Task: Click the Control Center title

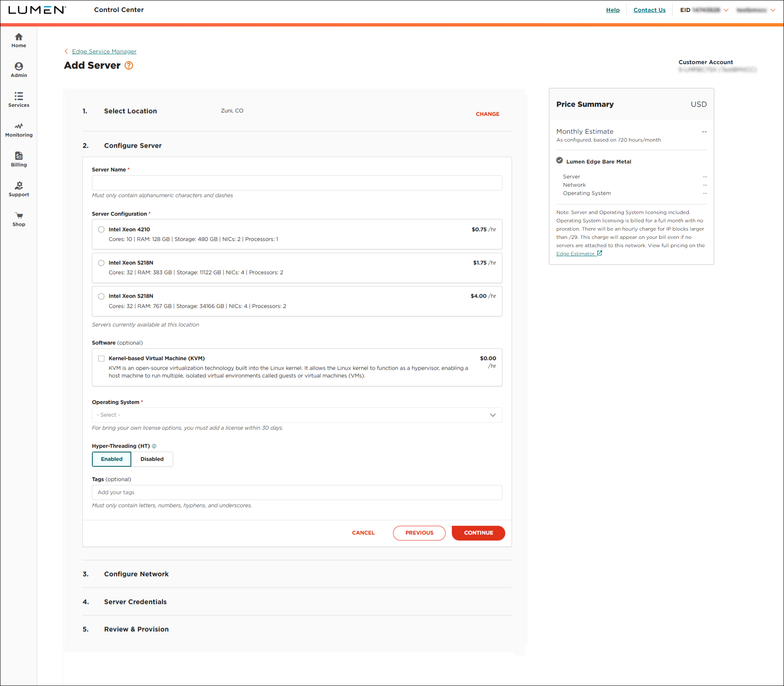Action: pos(119,10)
